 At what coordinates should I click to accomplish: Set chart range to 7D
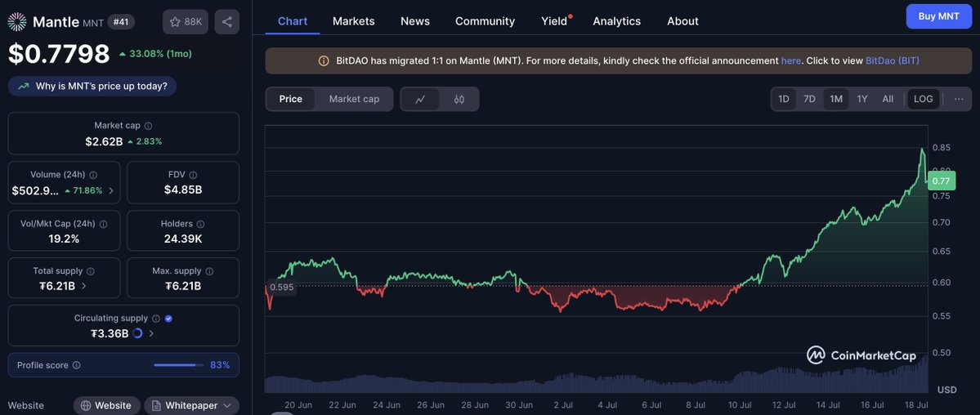[x=809, y=99]
